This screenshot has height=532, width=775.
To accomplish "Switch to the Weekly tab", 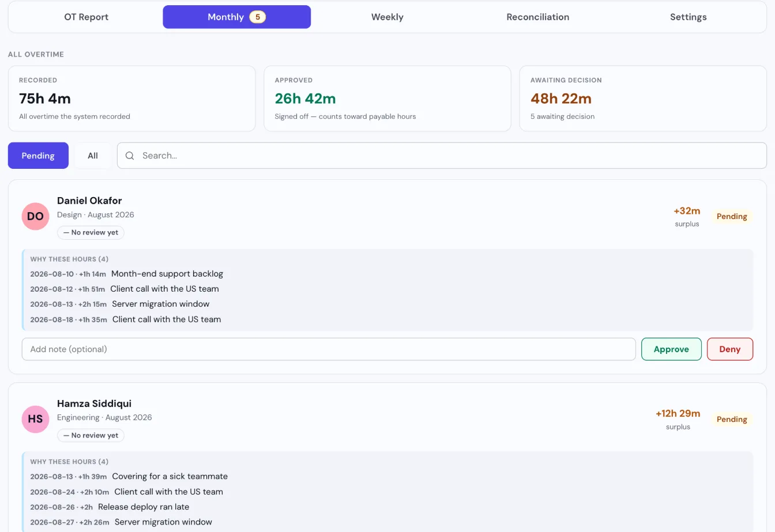I will click(387, 17).
